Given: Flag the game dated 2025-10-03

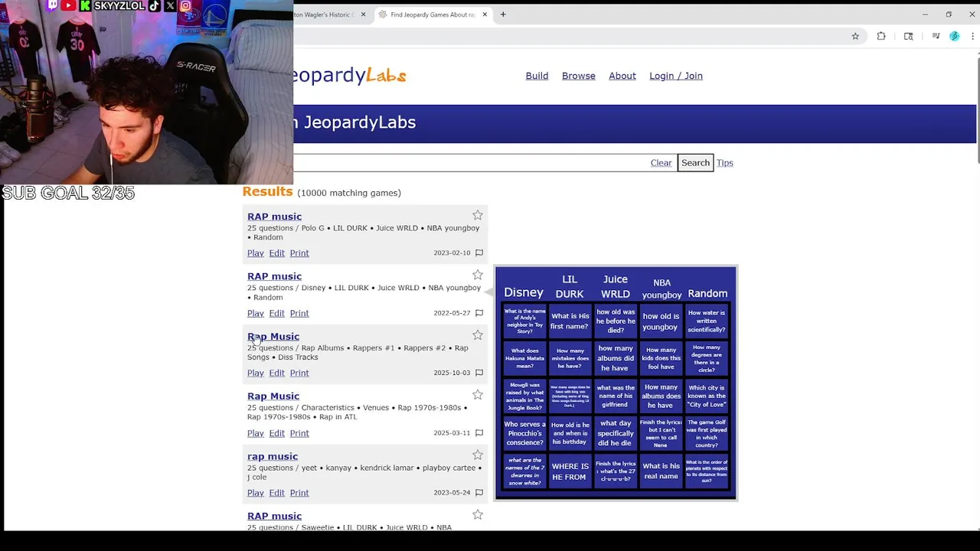Looking at the screenshot, I should [479, 373].
